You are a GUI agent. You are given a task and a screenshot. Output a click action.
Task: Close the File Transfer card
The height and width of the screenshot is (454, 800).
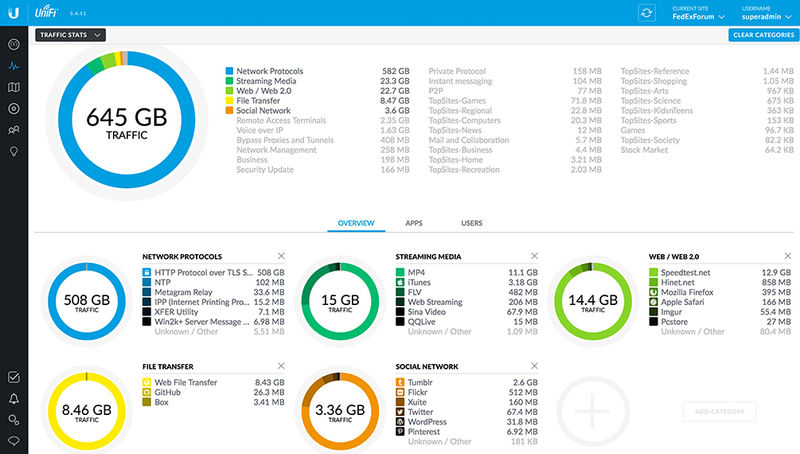pyautogui.click(x=281, y=366)
